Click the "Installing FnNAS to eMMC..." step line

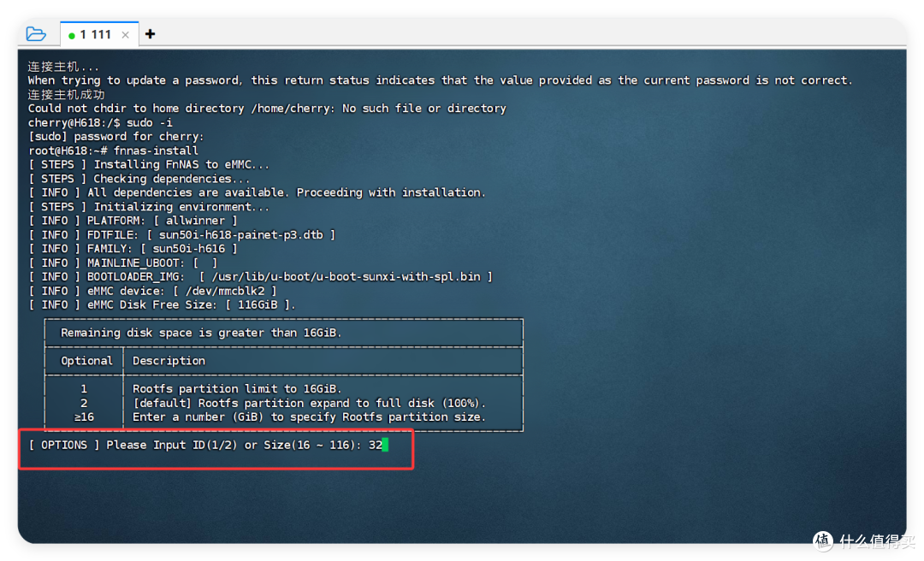[x=149, y=164]
